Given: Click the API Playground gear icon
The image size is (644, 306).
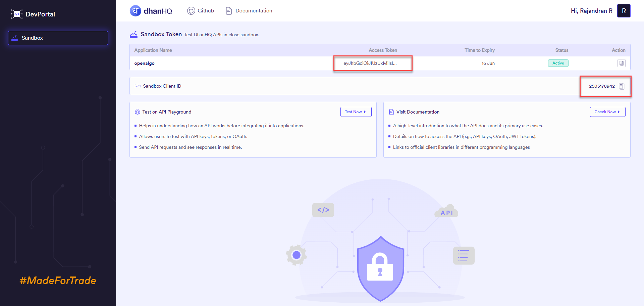Looking at the screenshot, I should click(138, 112).
